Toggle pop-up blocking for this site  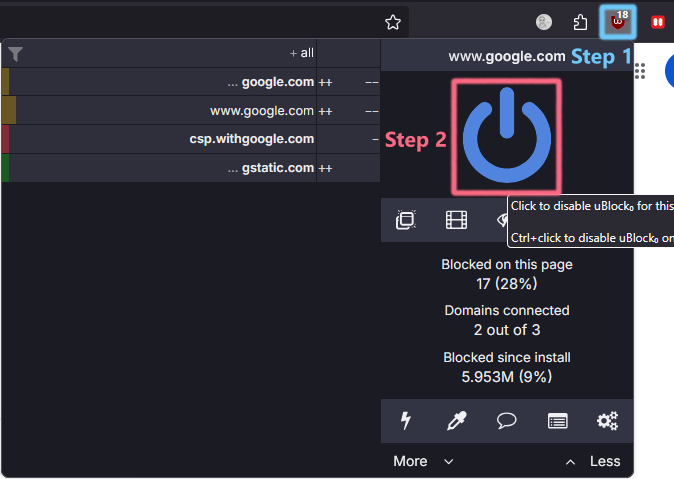[405, 220]
